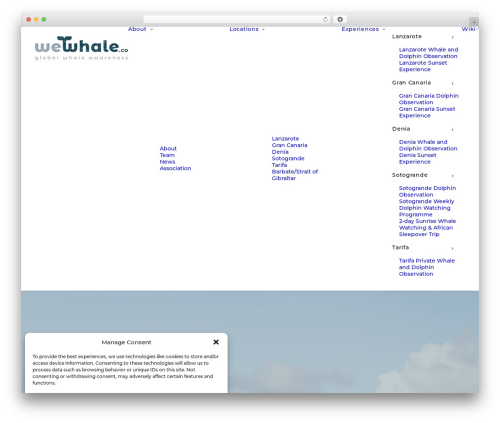Click the browser address bar
500x423 pixels.
tap(233, 19)
